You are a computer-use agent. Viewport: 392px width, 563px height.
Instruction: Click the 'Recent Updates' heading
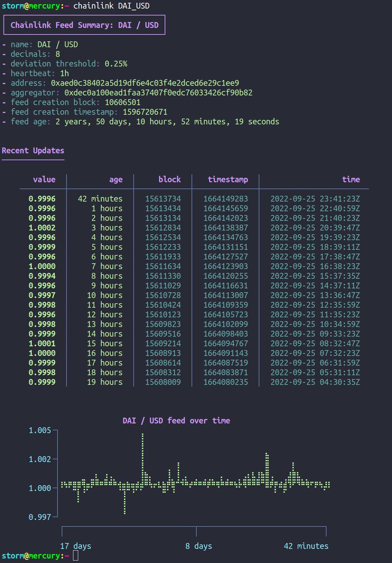(33, 151)
